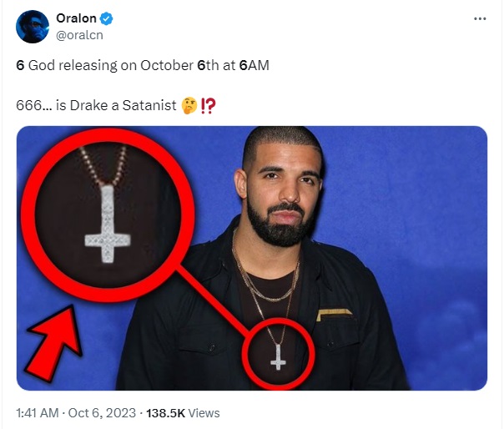
Task: Click the big red arrow graphic
Action: [x=54, y=344]
